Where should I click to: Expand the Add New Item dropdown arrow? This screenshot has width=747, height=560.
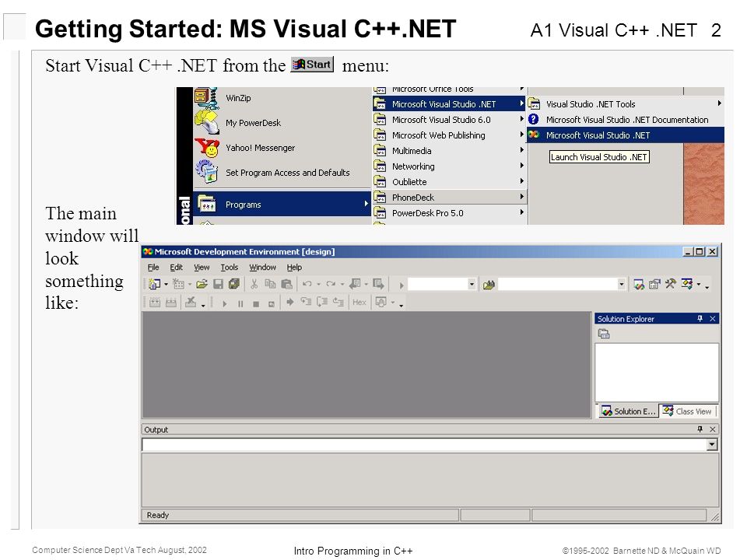[190, 285]
